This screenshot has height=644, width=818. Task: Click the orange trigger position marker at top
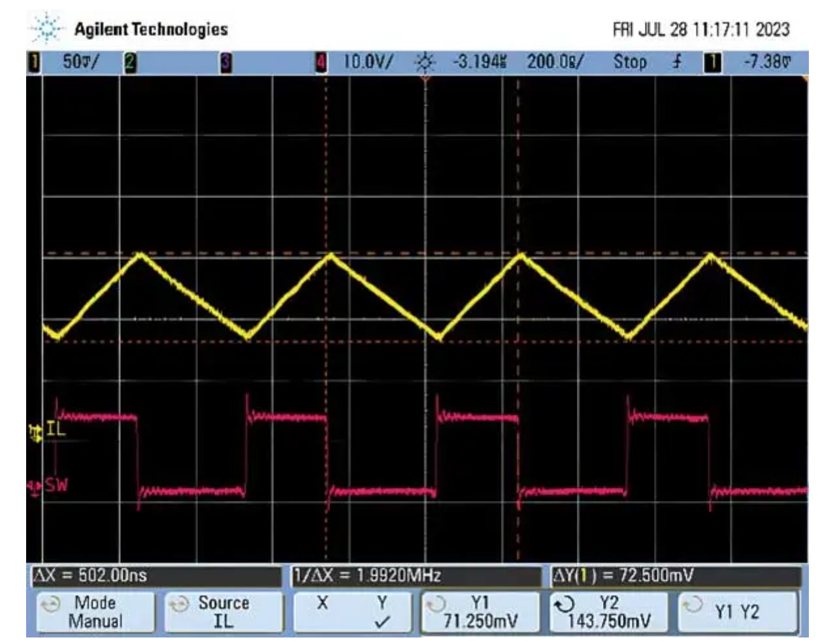[425, 79]
